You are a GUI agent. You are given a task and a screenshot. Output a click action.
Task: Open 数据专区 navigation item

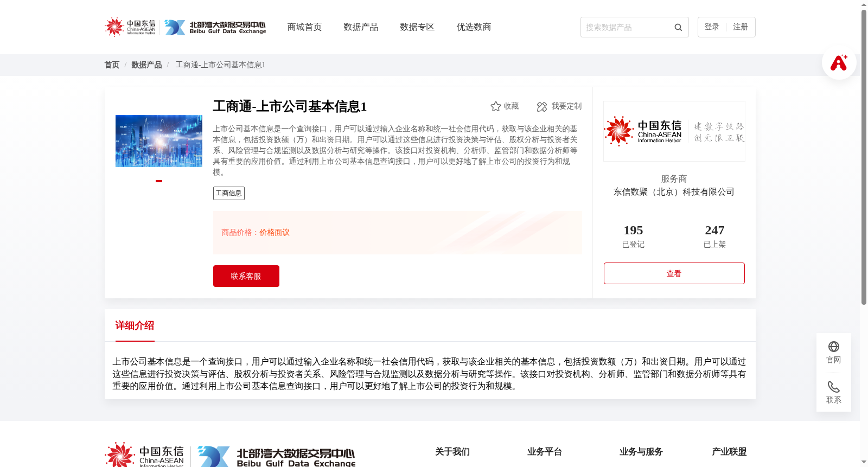click(x=417, y=27)
